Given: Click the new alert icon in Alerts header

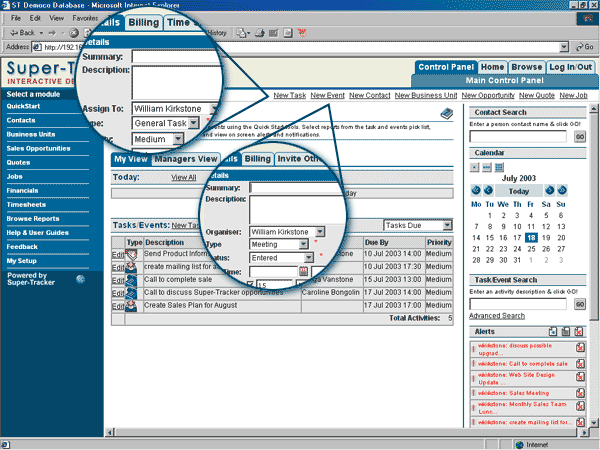Looking at the screenshot, I should click(x=553, y=332).
